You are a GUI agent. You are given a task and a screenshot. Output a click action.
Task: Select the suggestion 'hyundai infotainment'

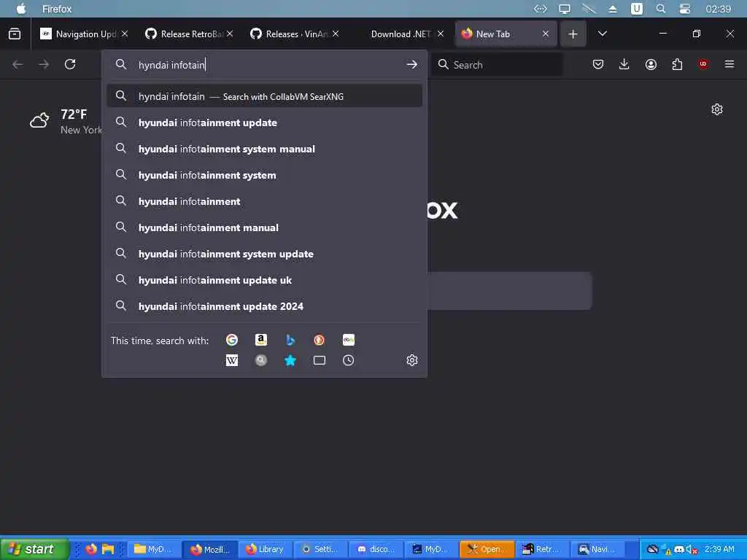(264, 201)
